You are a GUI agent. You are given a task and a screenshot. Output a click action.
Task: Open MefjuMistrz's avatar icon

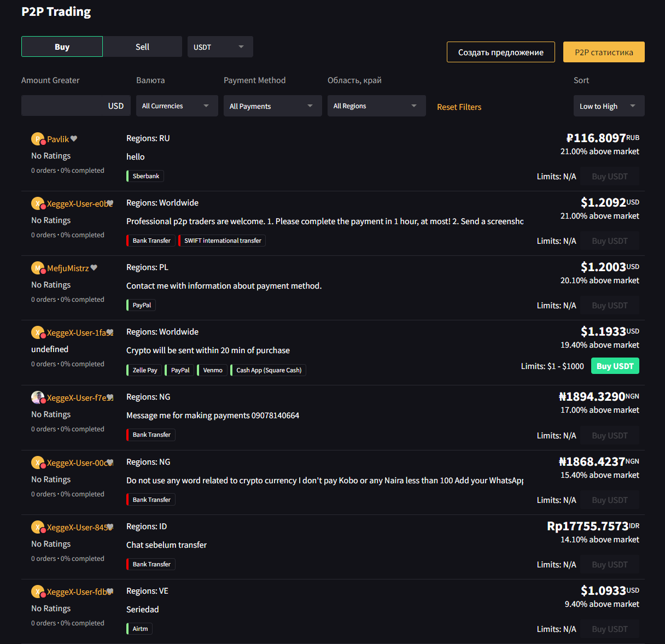38,268
